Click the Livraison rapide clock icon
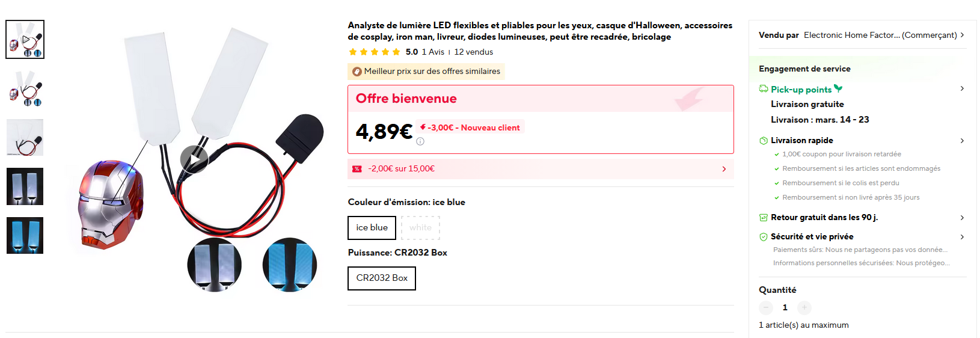Screen dimensions: 980x338 [764, 140]
